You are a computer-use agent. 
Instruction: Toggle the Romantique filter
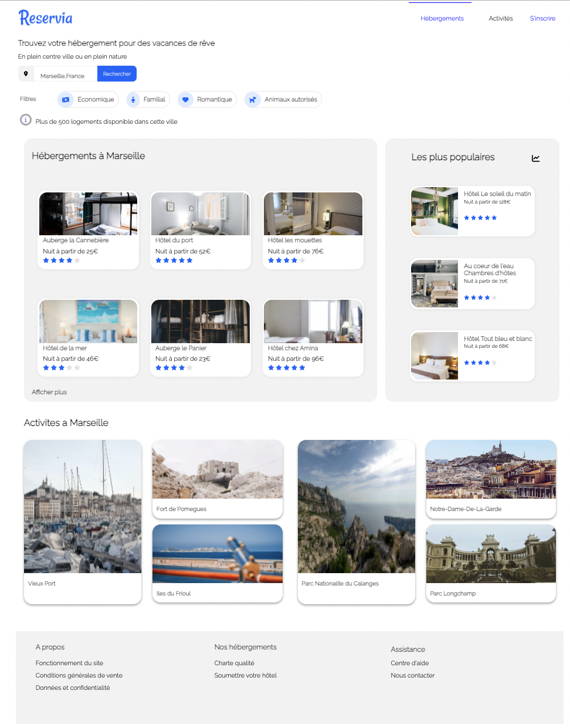(x=207, y=100)
